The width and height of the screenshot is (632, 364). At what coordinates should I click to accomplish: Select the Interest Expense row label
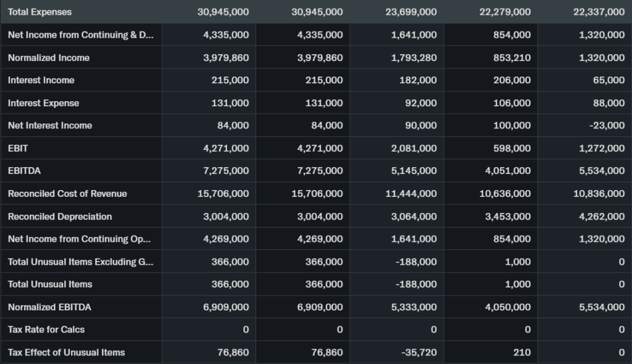click(x=43, y=103)
